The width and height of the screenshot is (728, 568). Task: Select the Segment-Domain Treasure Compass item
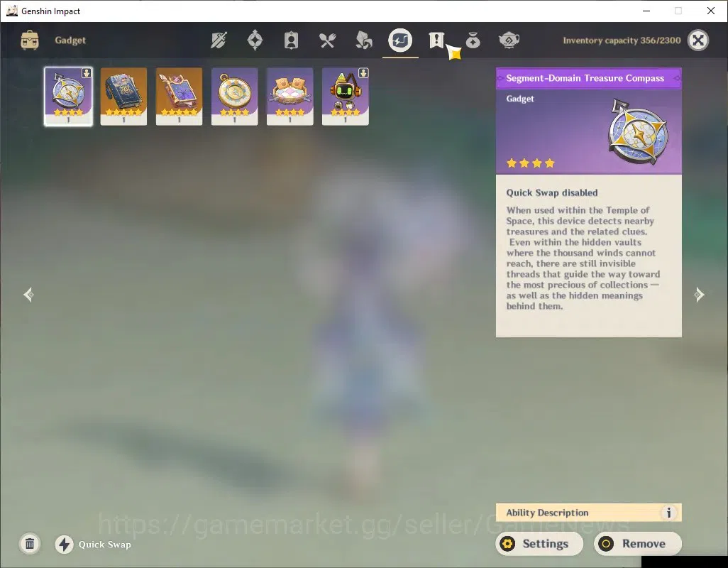68,97
